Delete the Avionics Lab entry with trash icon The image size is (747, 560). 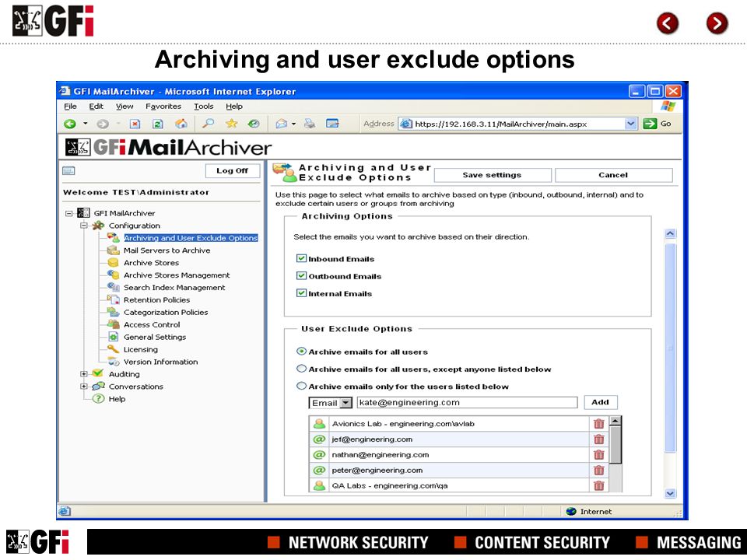[x=599, y=423]
